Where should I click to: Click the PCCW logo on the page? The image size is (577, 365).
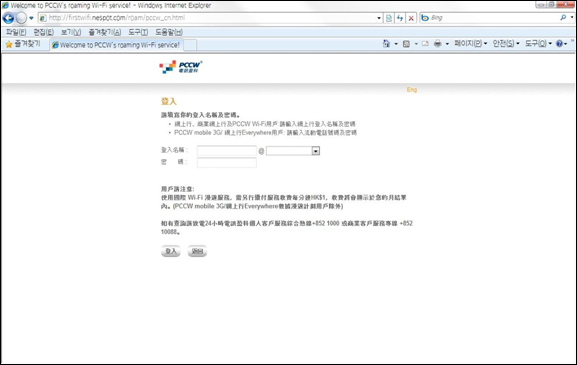(181, 67)
